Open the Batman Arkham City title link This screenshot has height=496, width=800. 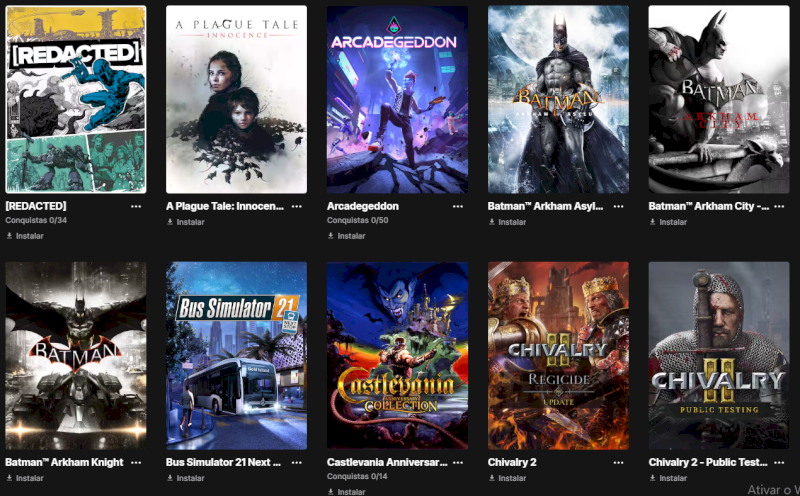[x=709, y=206]
